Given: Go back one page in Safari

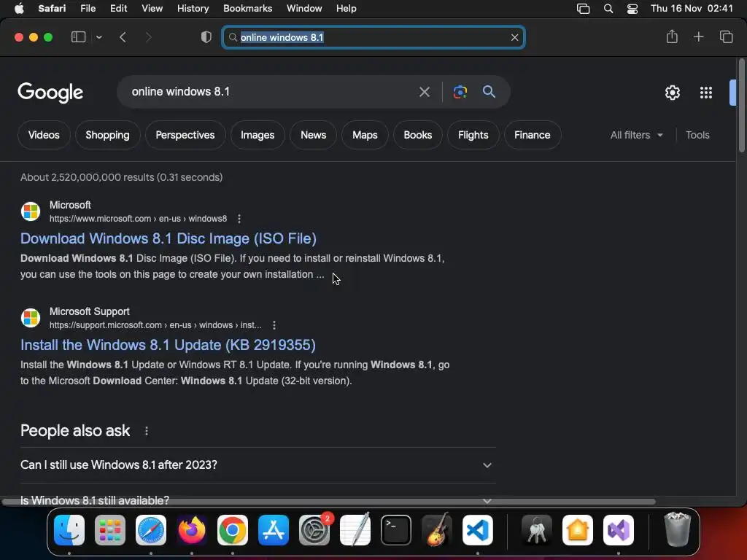Looking at the screenshot, I should (123, 37).
